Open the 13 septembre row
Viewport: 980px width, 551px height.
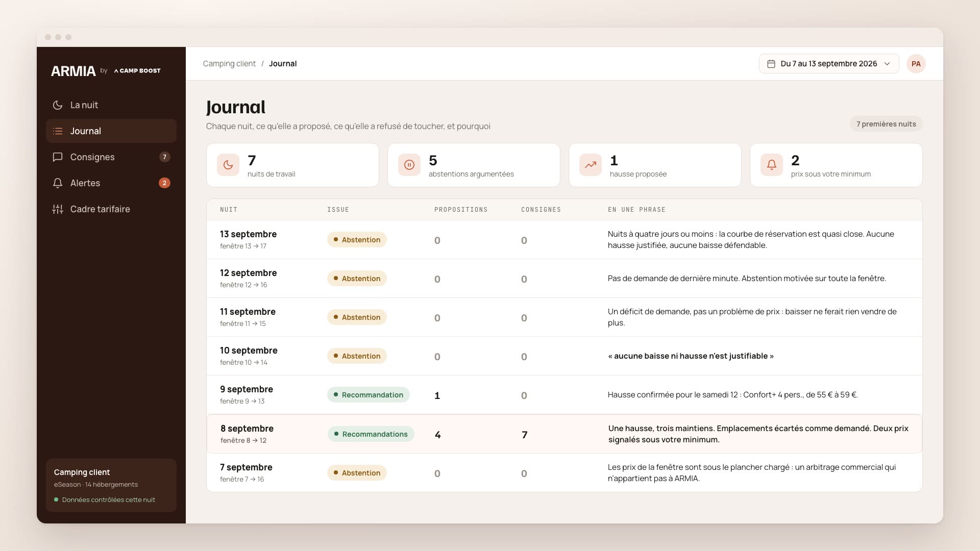[564, 240]
